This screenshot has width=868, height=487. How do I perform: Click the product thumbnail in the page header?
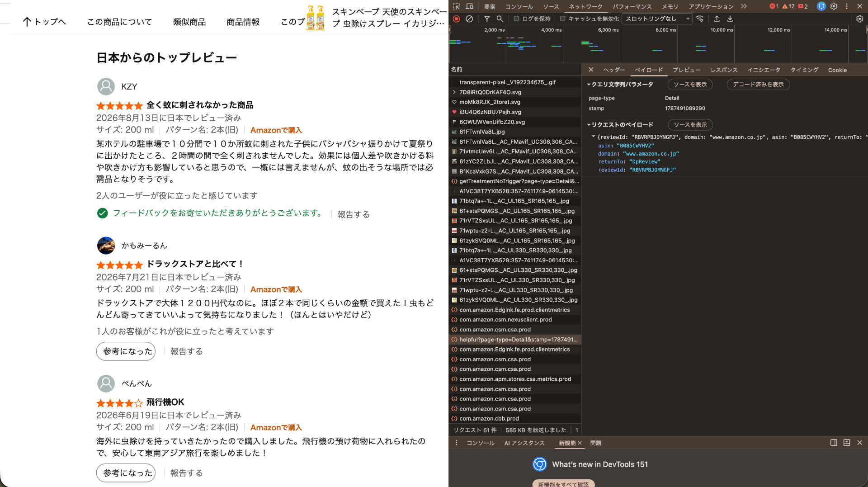[316, 18]
